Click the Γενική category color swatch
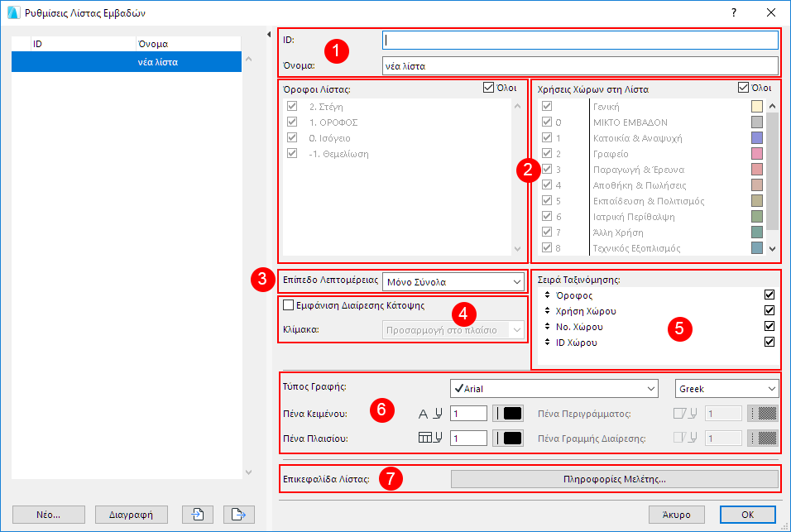This screenshot has height=532, width=791. click(x=757, y=106)
